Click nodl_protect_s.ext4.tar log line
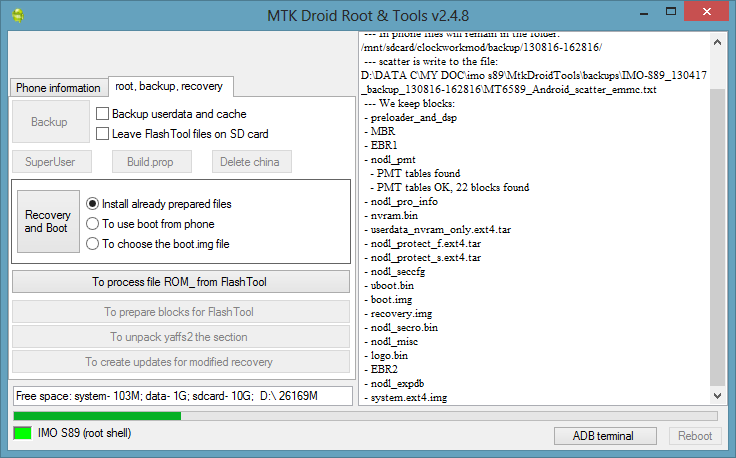 pos(422,258)
